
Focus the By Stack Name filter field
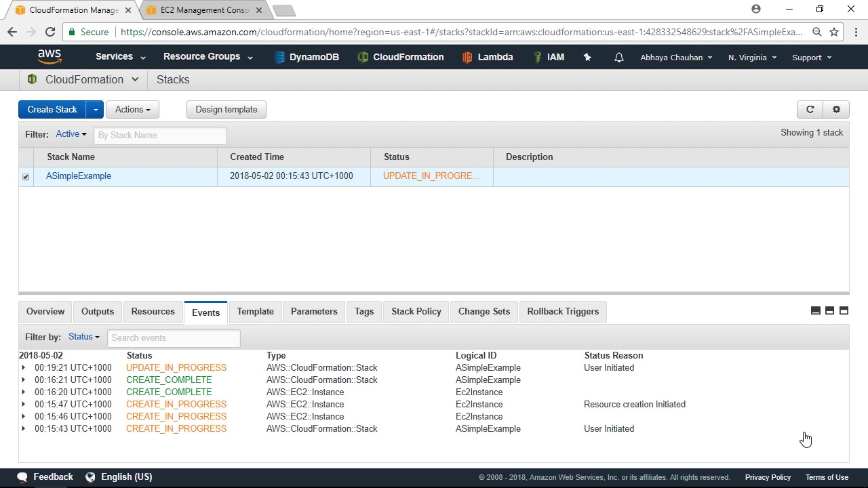tap(160, 135)
